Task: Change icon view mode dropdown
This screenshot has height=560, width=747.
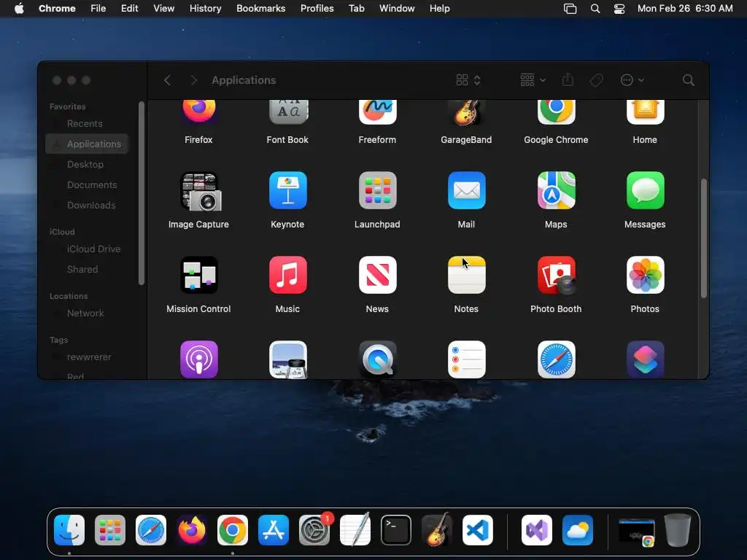Action: [468, 80]
